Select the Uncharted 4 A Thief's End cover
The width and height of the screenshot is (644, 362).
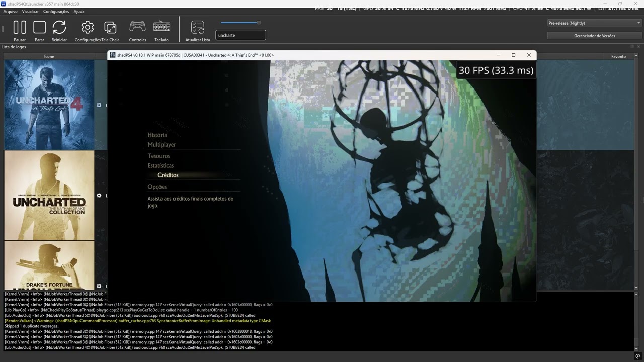click(49, 105)
